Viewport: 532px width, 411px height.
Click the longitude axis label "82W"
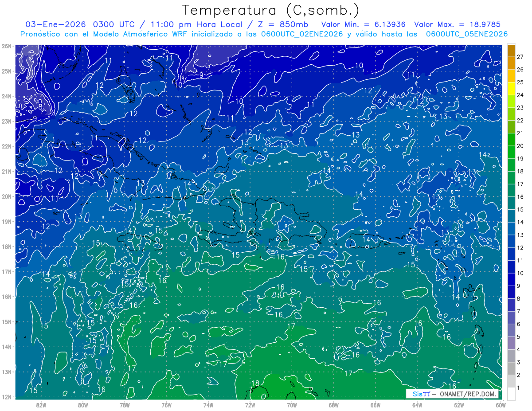(x=41, y=404)
